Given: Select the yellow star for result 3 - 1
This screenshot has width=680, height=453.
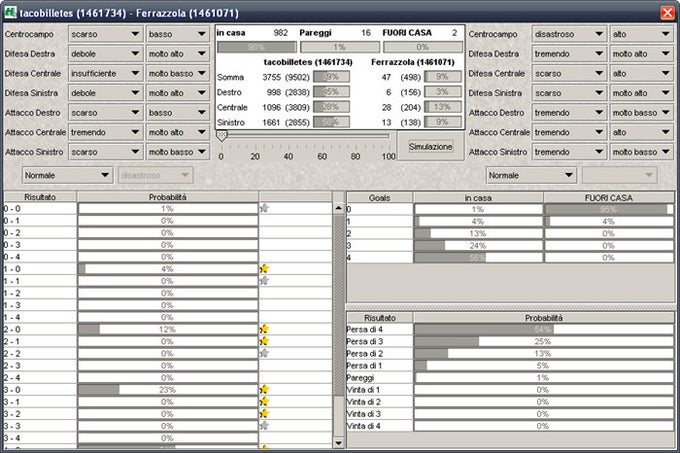Looking at the screenshot, I should [x=264, y=402].
